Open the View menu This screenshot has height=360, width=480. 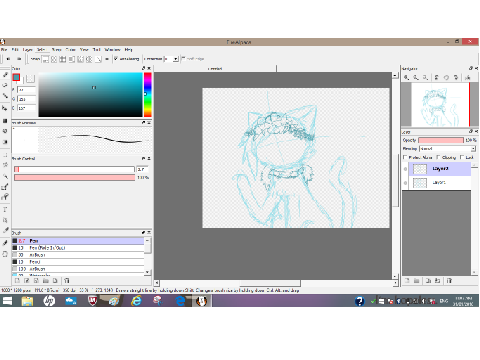[84, 50]
